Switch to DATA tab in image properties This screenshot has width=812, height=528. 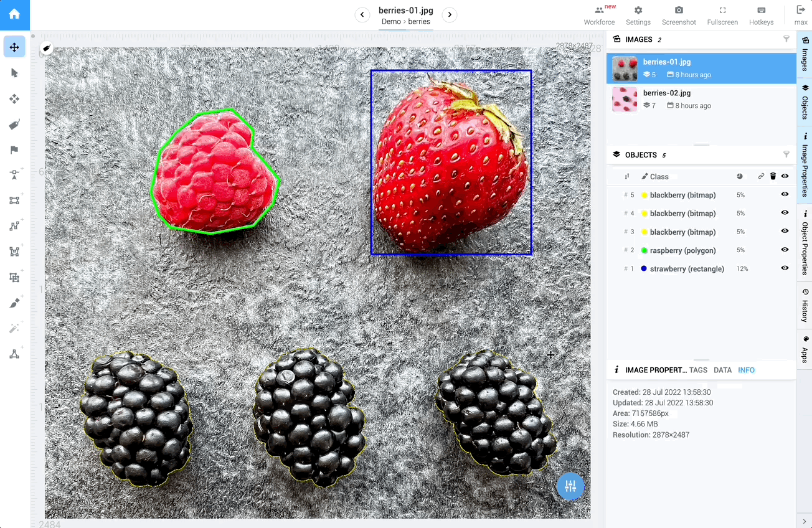722,370
